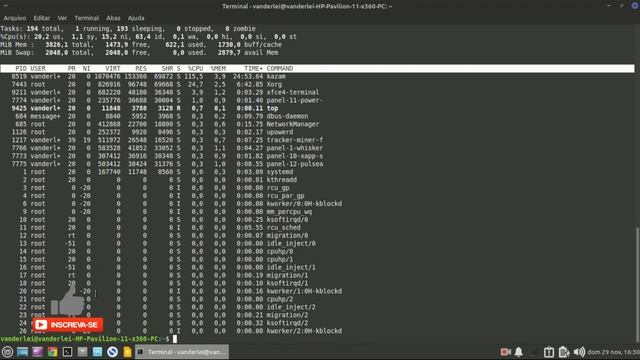The image size is (640, 360).
Task: Click the mm_percpu_wq process name
Action: tap(289, 212)
